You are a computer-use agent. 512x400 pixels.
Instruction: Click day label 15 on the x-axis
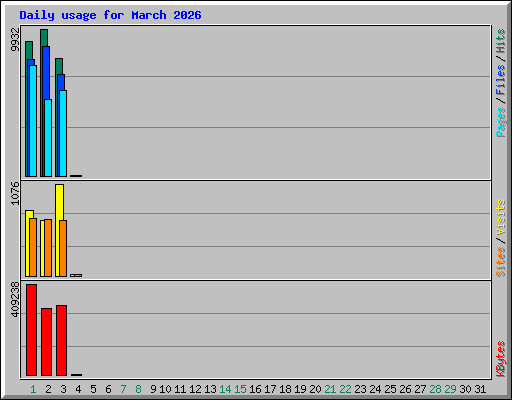coord(240,389)
